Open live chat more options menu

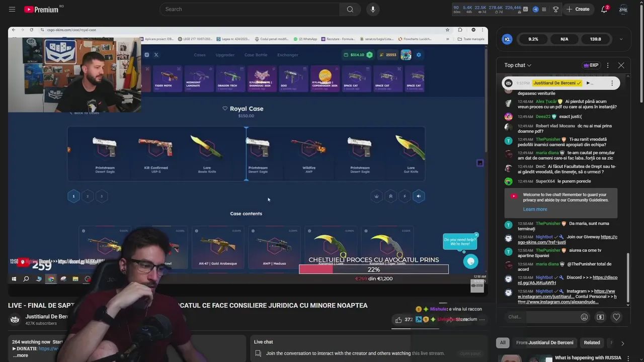tap(608, 65)
